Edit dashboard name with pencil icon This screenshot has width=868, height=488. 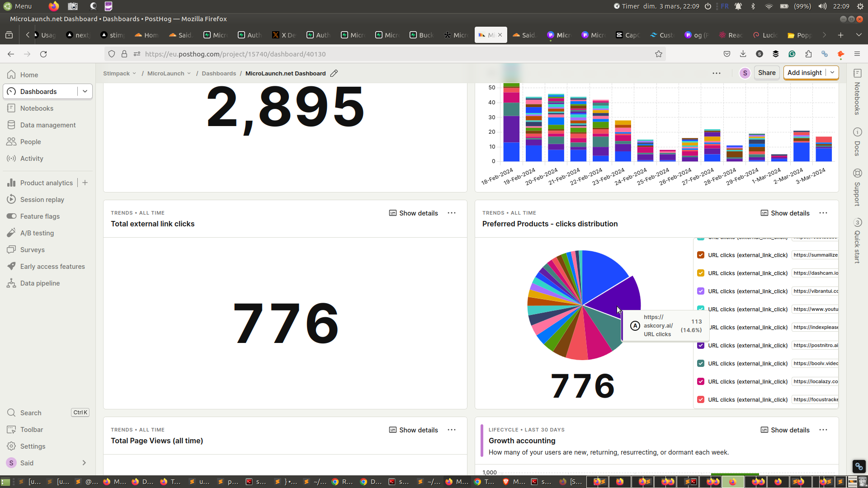tap(334, 73)
